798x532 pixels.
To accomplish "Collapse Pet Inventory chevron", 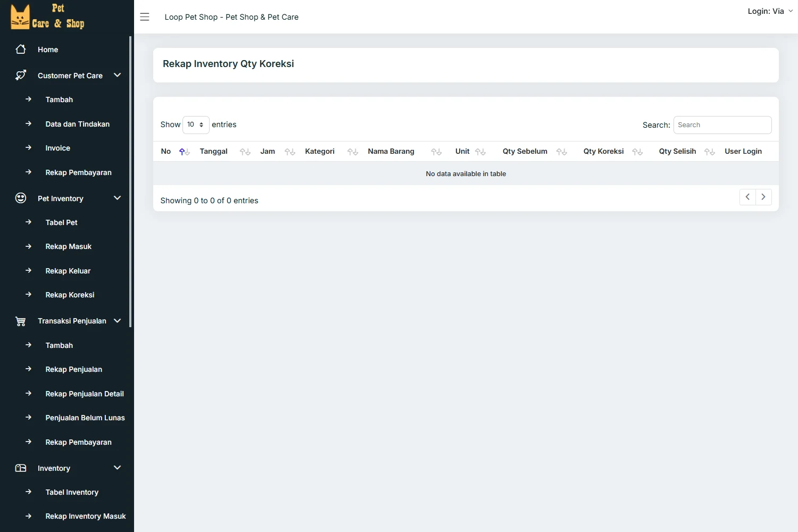I will [118, 198].
